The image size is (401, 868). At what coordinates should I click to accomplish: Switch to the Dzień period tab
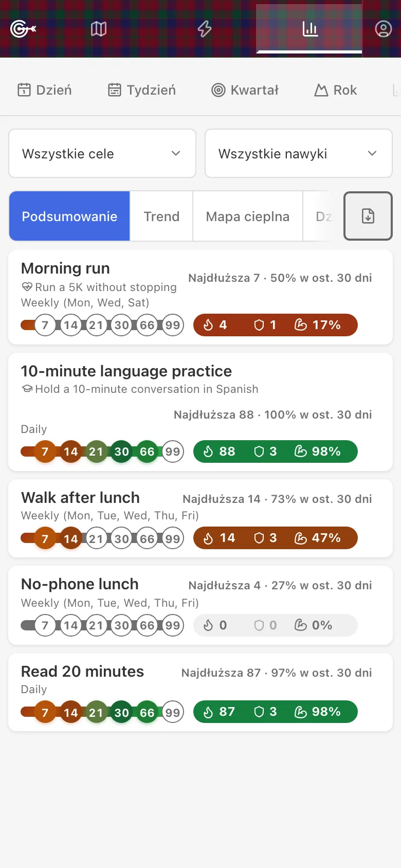[x=45, y=90]
